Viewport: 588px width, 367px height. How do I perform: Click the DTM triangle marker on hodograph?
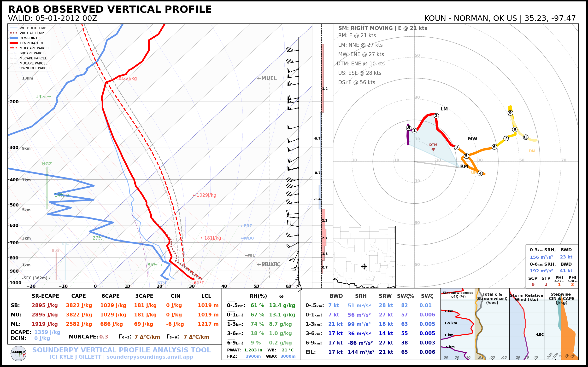(434, 150)
